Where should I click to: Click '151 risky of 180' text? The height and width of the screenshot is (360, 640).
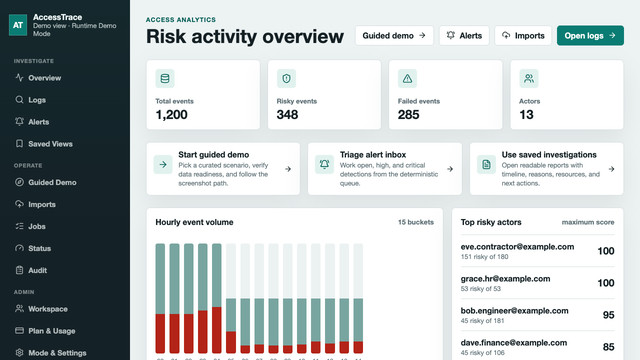pyautogui.click(x=484, y=257)
